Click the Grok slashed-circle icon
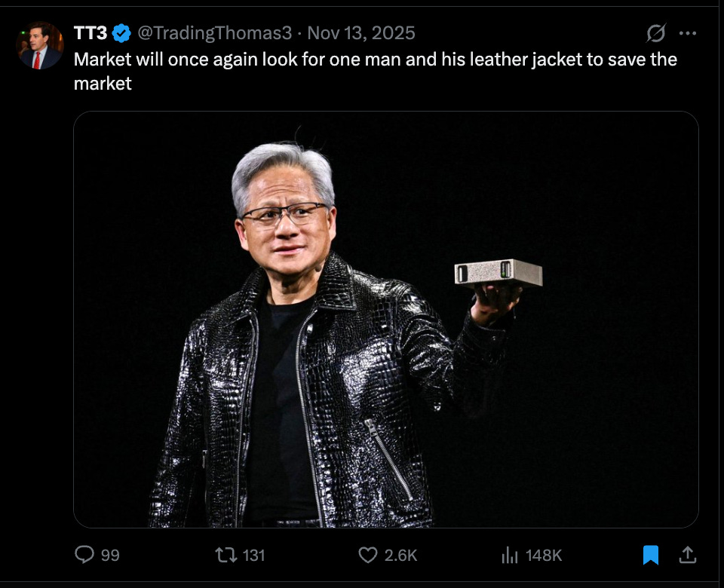Image resolution: width=724 pixels, height=588 pixels. point(655,33)
